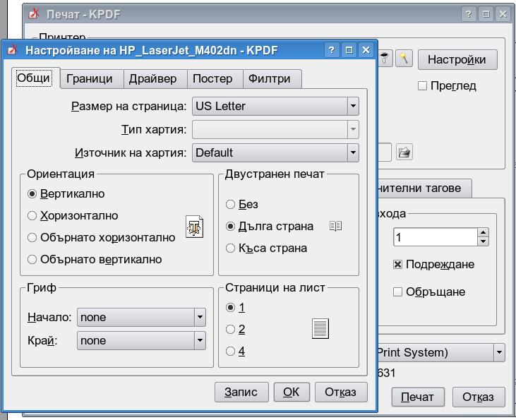This screenshot has height=420, width=516.
Task: Click the KPDF icon in settings dialog titlebar
Action: click(13, 49)
